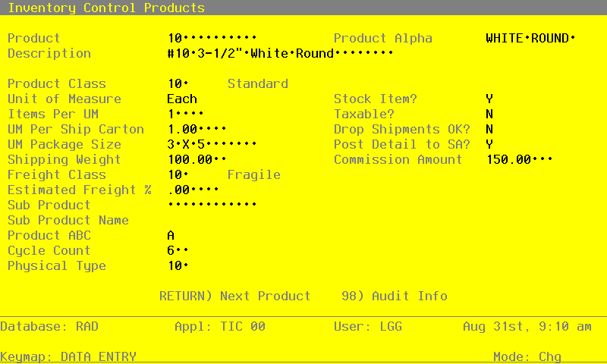The width and height of the screenshot is (607, 364).
Task: Click the Items Per UM label
Action: point(53,114)
